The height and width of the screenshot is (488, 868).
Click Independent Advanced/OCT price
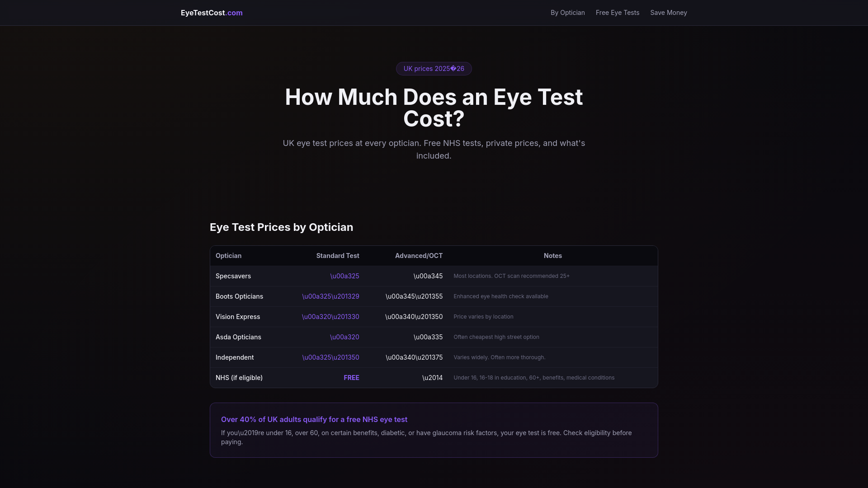tap(414, 357)
